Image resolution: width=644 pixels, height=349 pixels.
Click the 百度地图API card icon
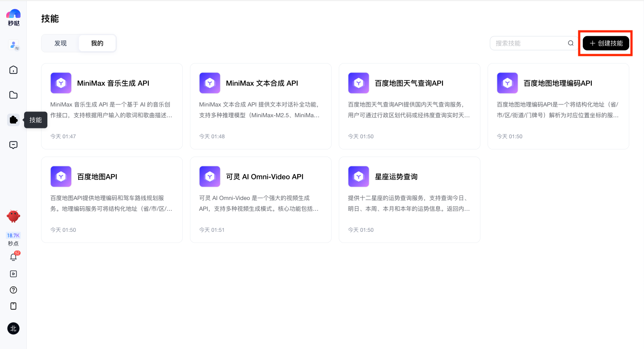pos(61,177)
